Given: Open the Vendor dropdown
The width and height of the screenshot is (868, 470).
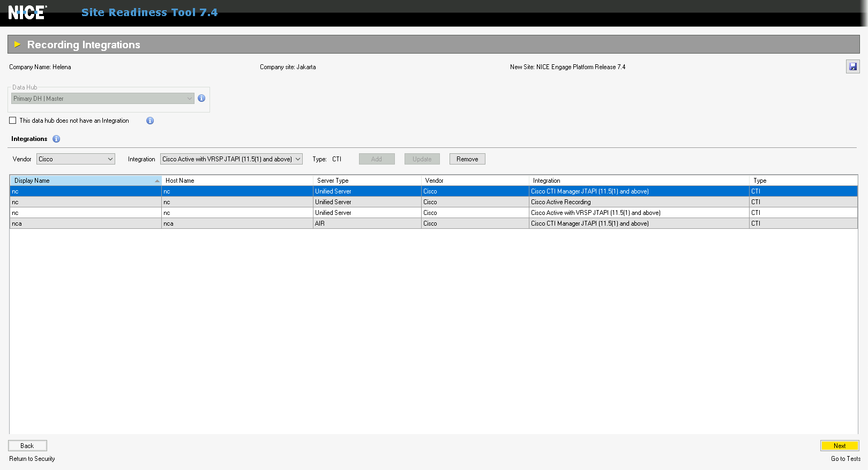Looking at the screenshot, I should coord(76,159).
